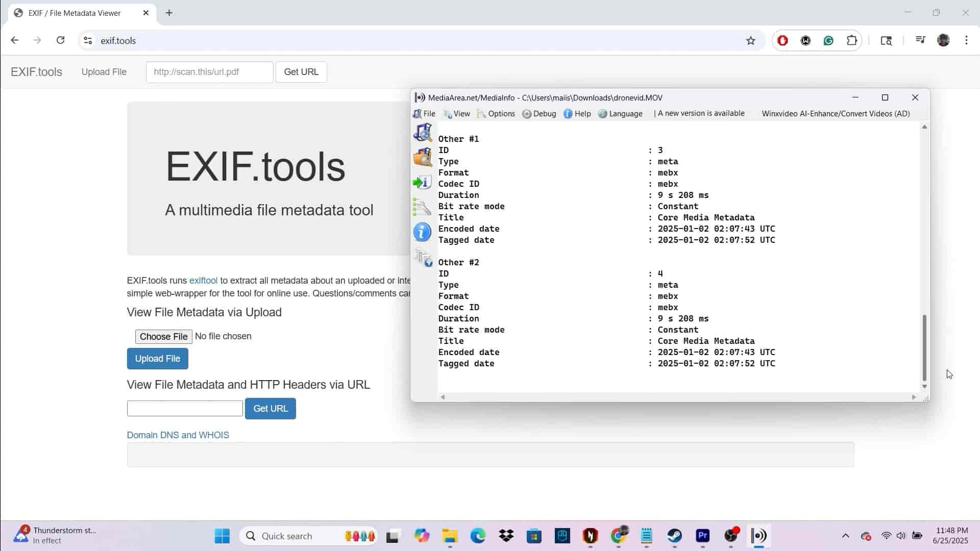This screenshot has height=551, width=980.
Task: Click the navbar URL field with placeholder text
Action: [x=209, y=72]
